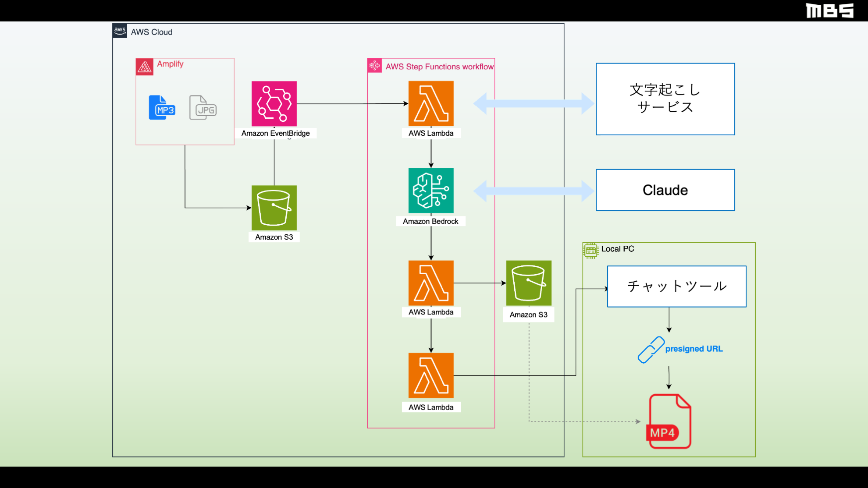Image resolution: width=868 pixels, height=488 pixels.
Task: Click the Amplify logo icon
Action: point(145,67)
